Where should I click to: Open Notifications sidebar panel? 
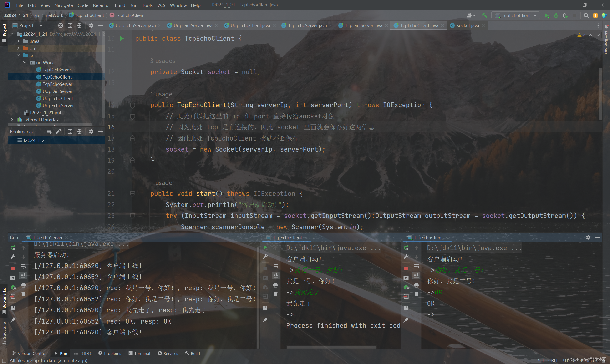606,39
